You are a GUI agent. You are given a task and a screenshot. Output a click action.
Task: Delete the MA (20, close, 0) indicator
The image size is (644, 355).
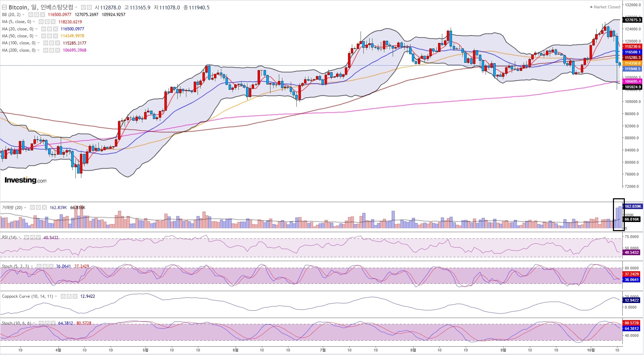coord(55,29)
